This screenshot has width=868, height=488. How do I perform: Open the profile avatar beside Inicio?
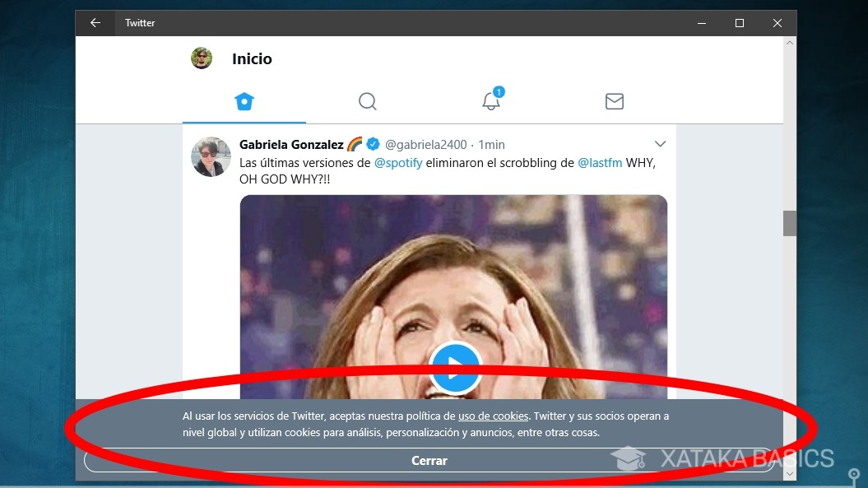[202, 58]
